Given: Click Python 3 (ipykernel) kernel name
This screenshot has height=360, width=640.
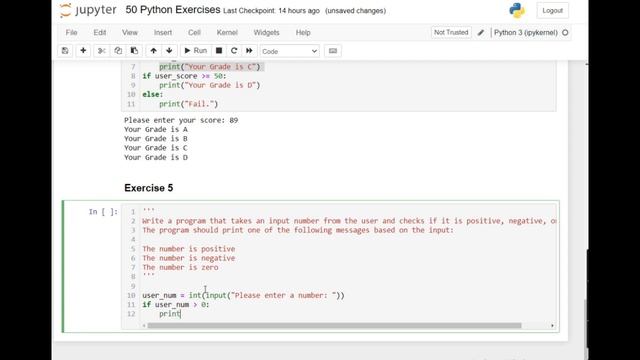Looking at the screenshot, I should coord(525,33).
